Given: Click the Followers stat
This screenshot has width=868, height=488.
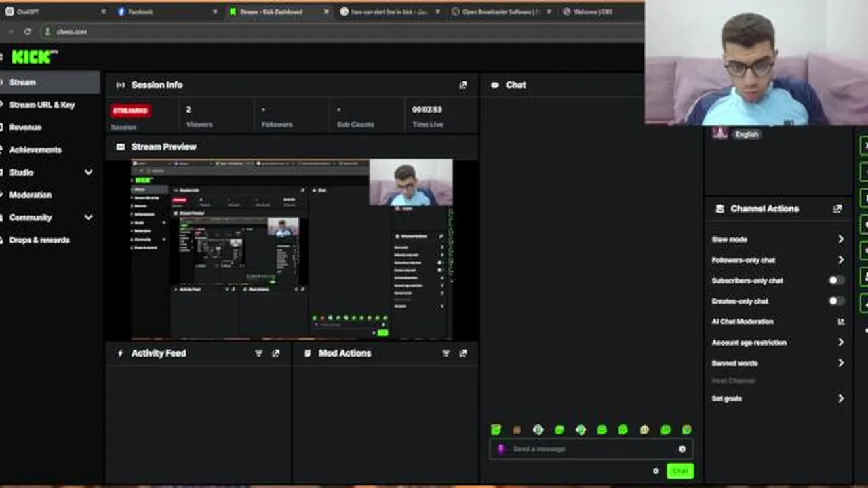Looking at the screenshot, I should (x=277, y=117).
